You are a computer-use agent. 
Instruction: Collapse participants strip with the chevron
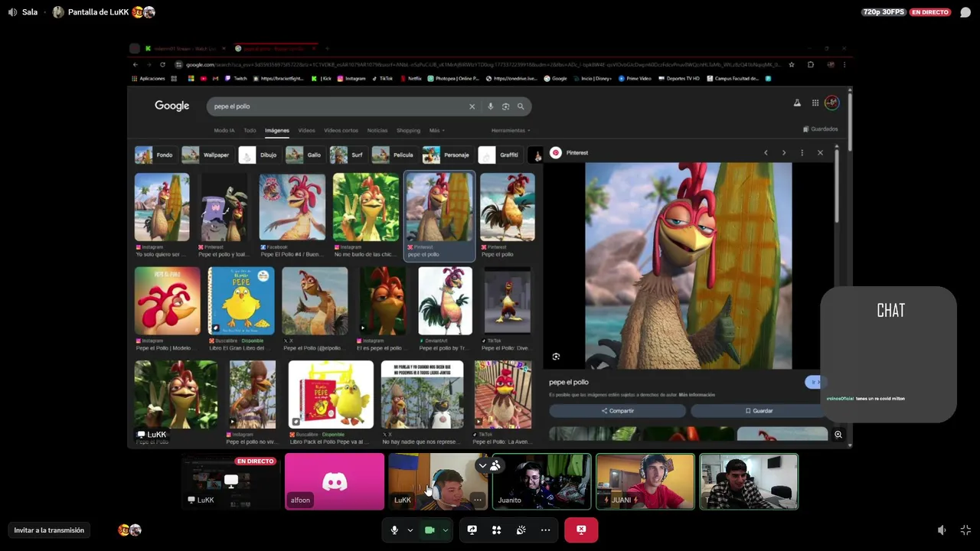click(482, 465)
